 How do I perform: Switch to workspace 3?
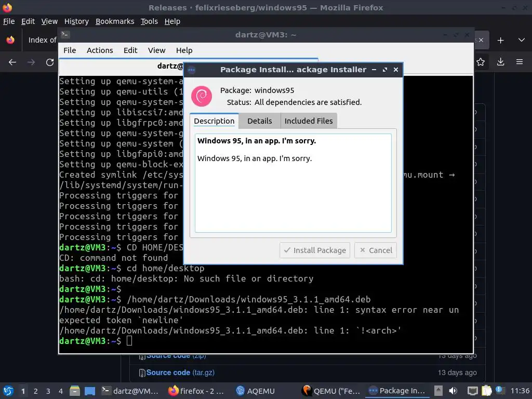[x=48, y=391]
